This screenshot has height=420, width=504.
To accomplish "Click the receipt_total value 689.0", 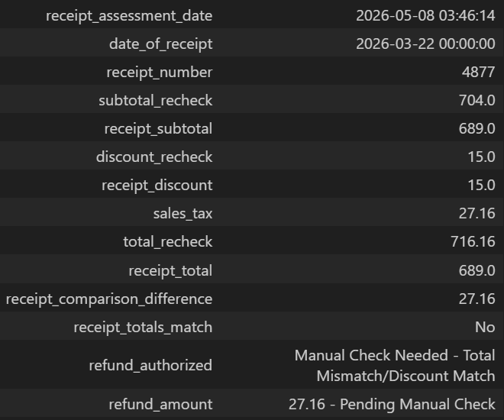I will (477, 271).
